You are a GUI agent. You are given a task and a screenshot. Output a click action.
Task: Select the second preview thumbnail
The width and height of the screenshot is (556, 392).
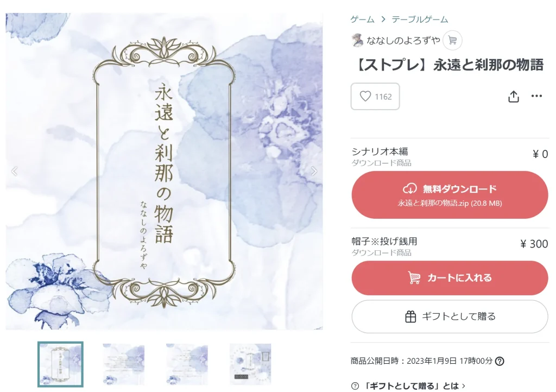pos(124,364)
